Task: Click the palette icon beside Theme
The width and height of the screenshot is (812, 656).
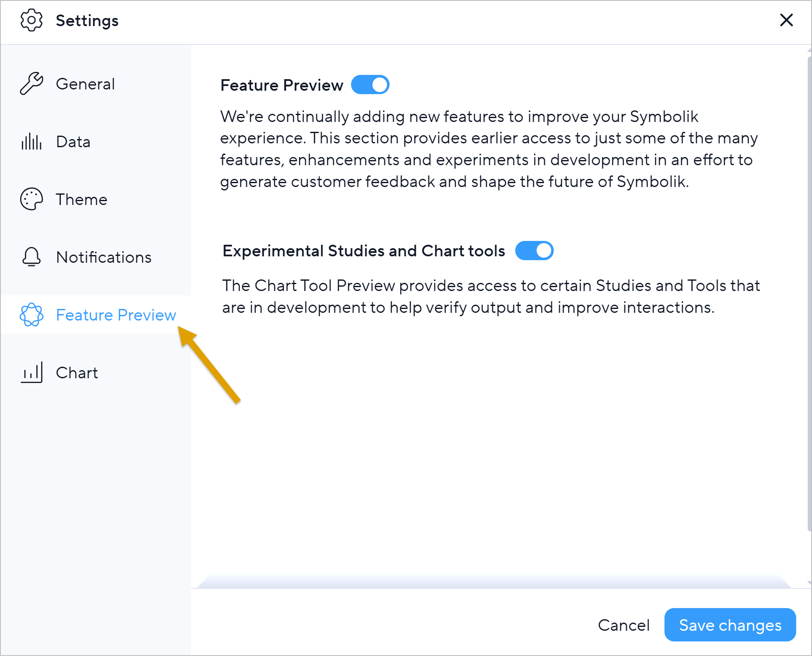Action: [x=31, y=199]
